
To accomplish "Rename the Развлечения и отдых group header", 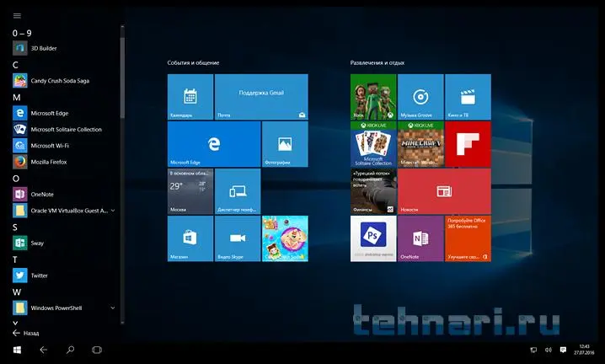I will tap(377, 62).
